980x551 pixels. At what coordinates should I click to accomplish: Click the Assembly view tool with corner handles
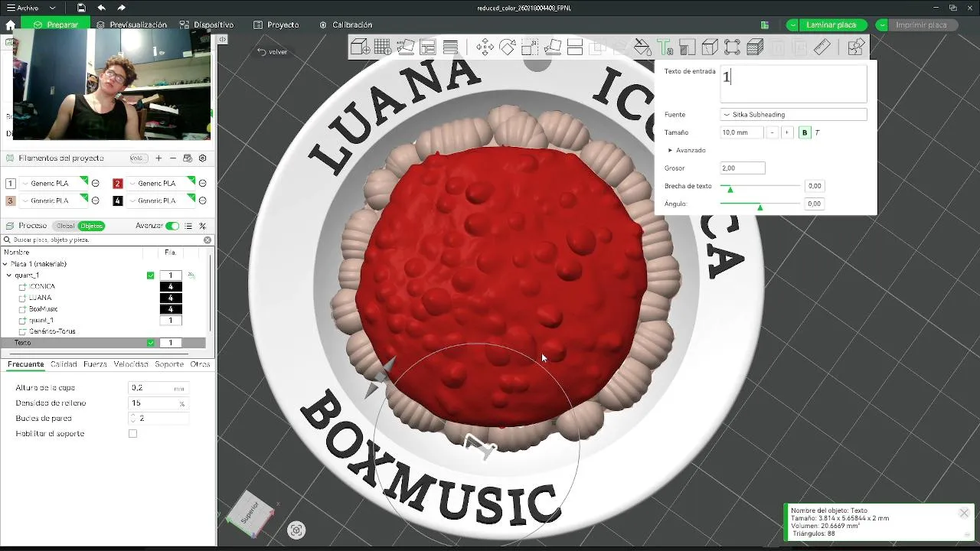click(x=732, y=47)
